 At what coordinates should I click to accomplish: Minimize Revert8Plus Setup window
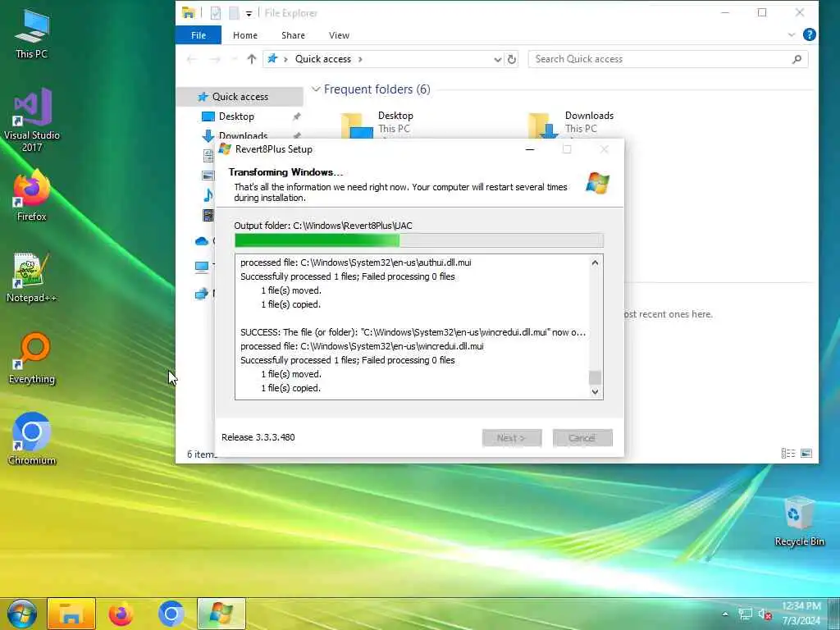(x=530, y=149)
